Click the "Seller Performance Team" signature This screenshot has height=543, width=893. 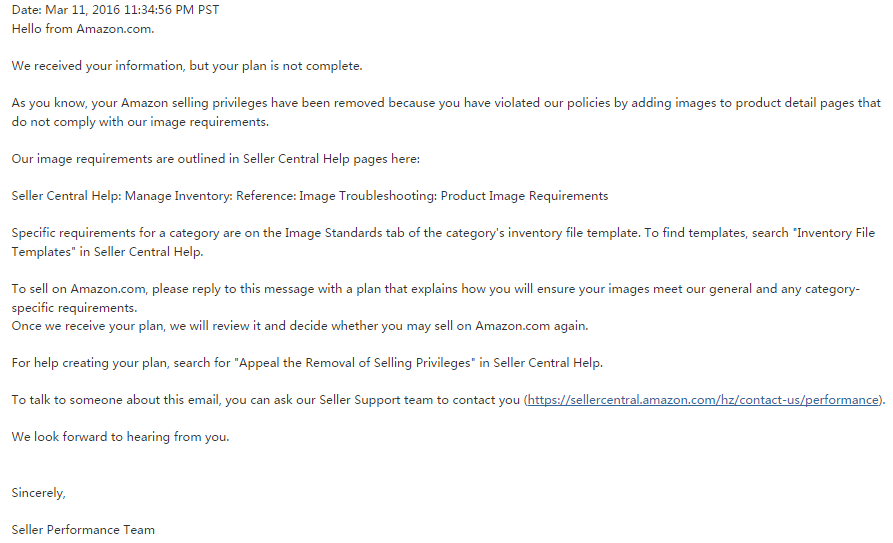(x=83, y=529)
